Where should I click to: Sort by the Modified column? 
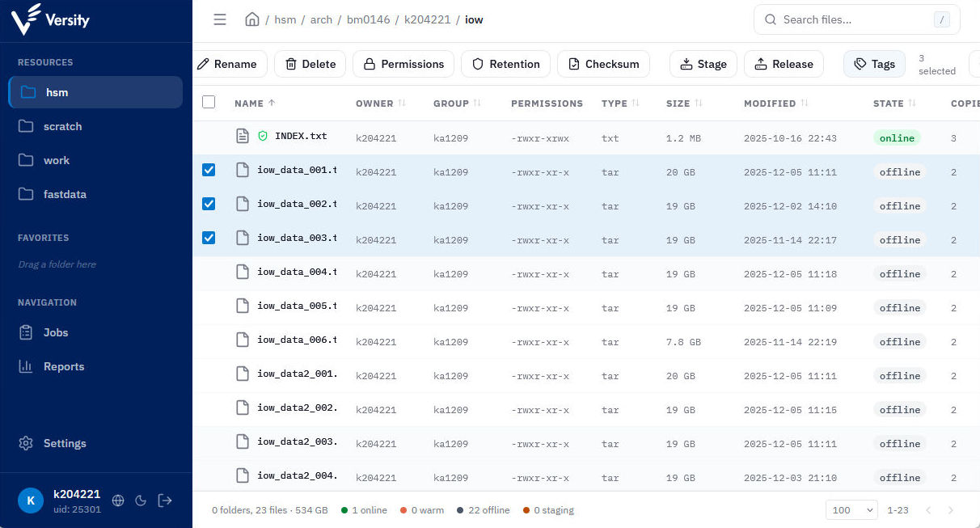tap(776, 103)
